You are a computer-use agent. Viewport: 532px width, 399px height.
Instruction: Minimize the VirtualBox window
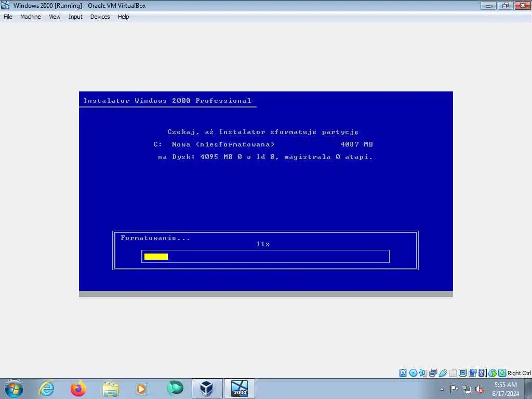tap(488, 5)
